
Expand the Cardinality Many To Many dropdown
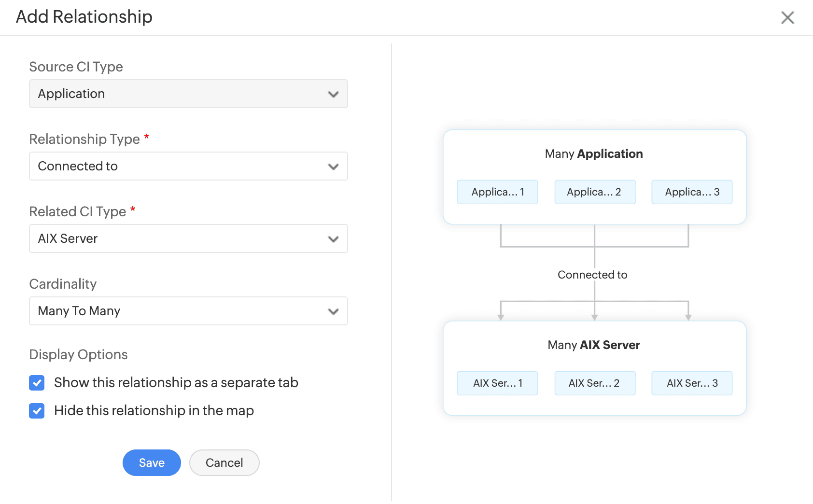188,311
